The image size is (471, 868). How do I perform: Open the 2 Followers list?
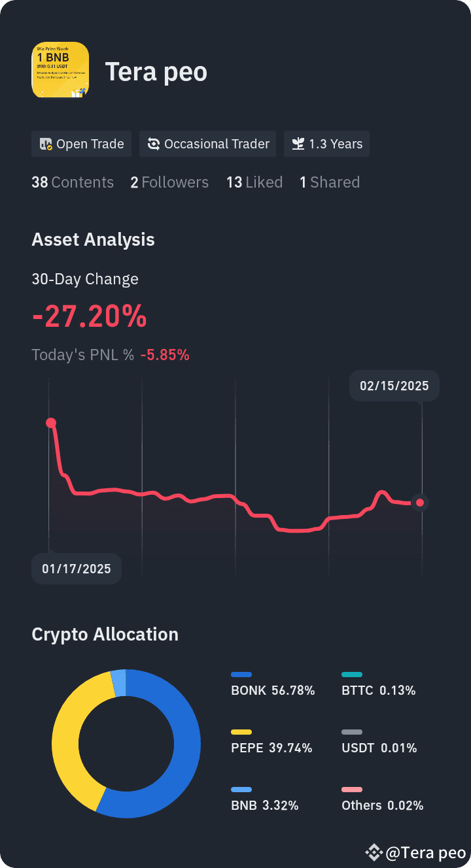pos(169,182)
